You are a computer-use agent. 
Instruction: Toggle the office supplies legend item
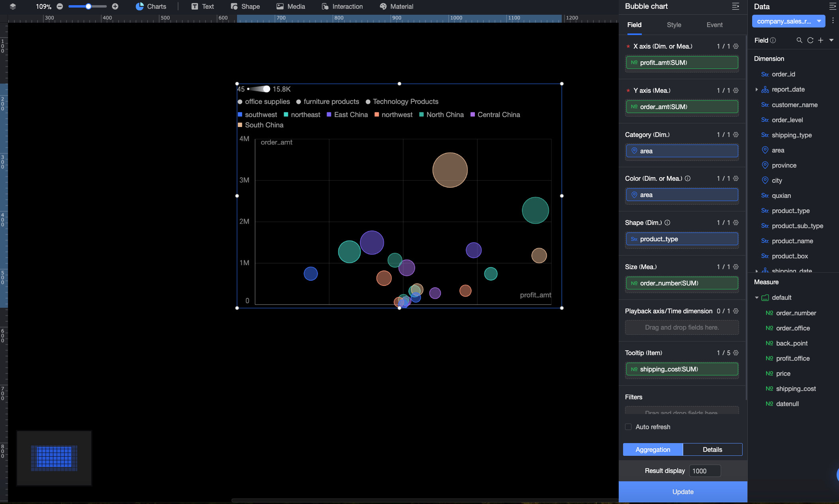pyautogui.click(x=264, y=102)
